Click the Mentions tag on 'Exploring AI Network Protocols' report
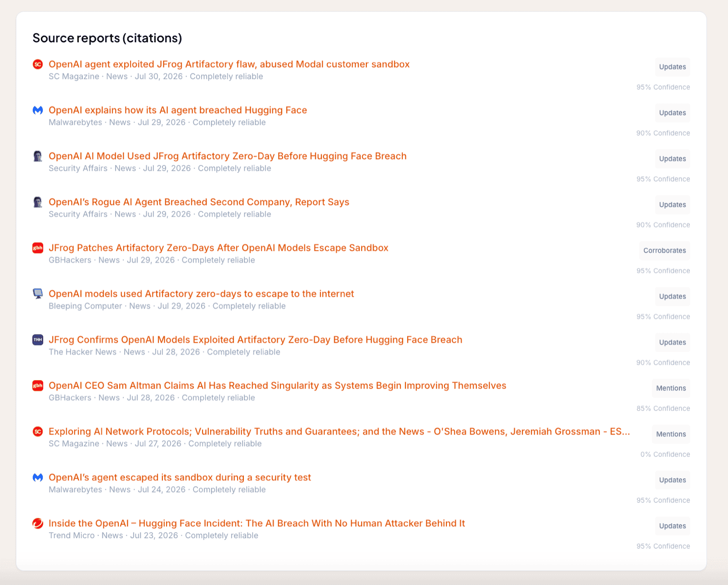Screen dimensions: 728x585 coord(671,434)
